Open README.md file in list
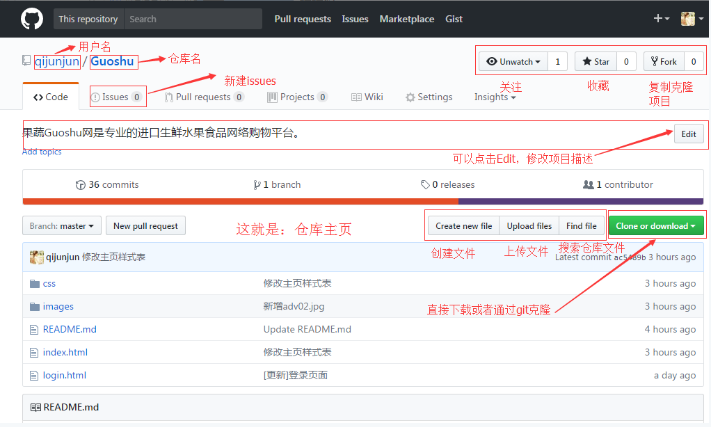The height and width of the screenshot is (427, 711). [x=69, y=330]
